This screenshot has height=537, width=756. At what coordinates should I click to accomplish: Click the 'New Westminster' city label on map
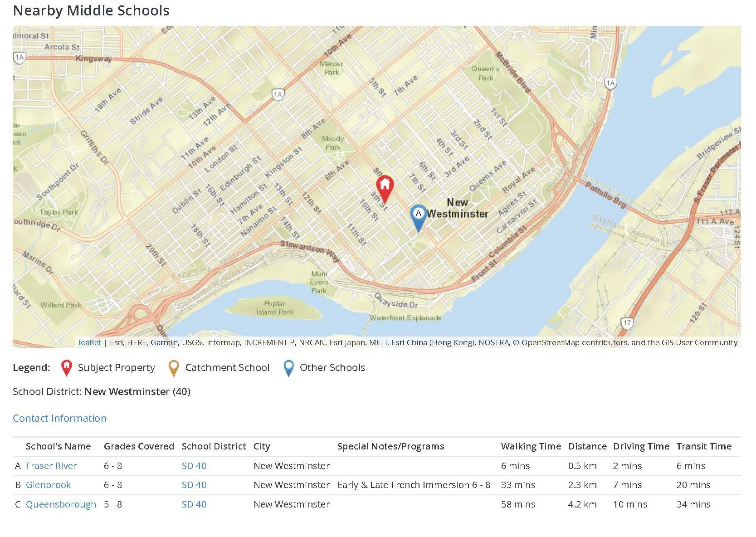457,208
